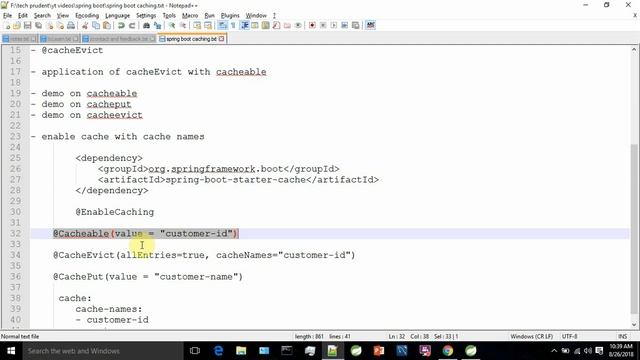Toggle the Indent Guide toolbar button
Screen dimensions: 640x360
tap(244, 25)
